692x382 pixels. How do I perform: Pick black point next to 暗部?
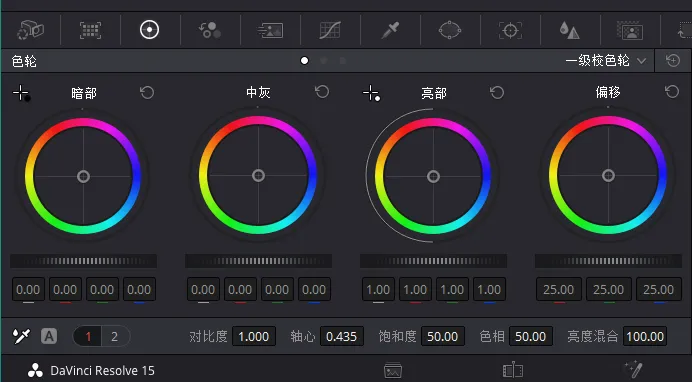click(21, 93)
